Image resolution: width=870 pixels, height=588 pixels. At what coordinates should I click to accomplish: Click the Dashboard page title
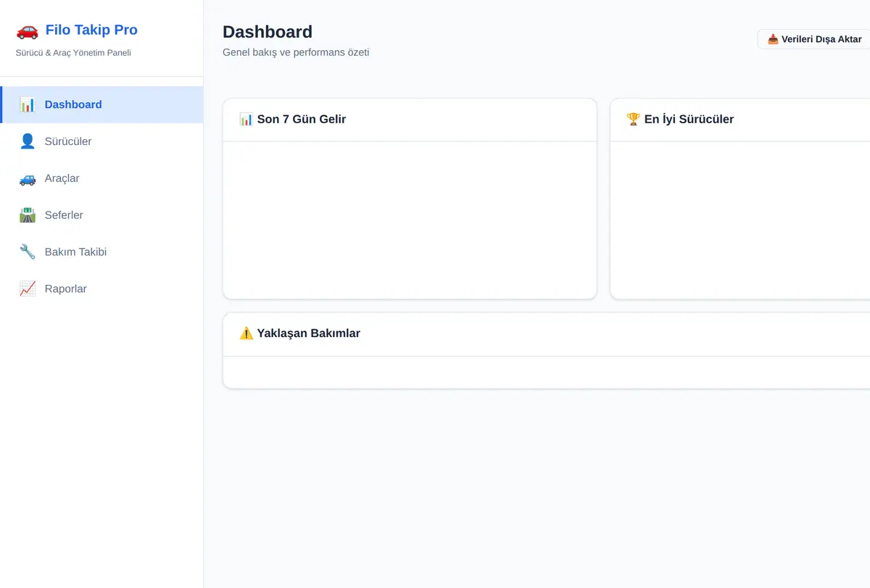(268, 32)
